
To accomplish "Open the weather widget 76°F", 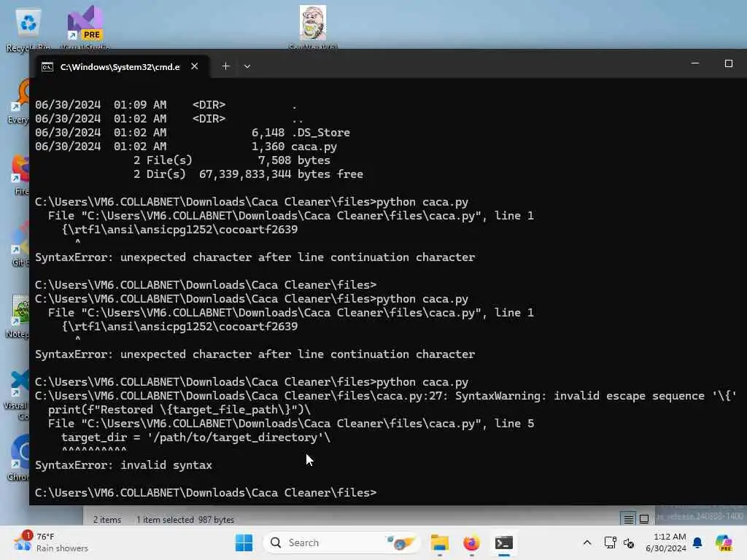I will [x=50, y=542].
